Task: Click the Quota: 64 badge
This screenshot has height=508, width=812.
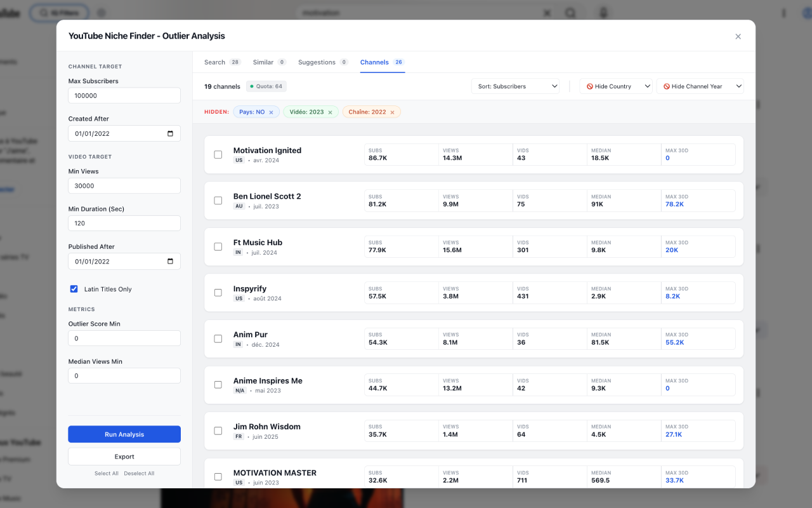Action: coord(267,86)
